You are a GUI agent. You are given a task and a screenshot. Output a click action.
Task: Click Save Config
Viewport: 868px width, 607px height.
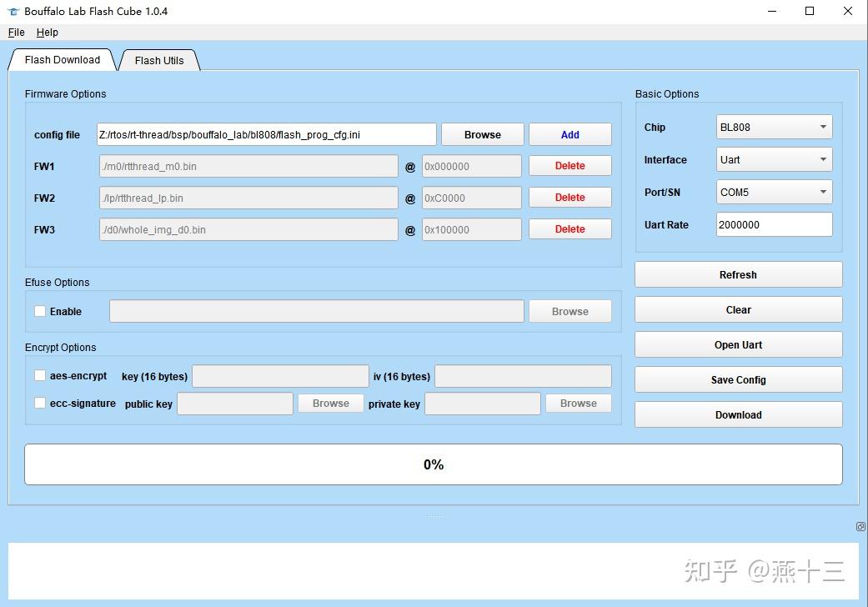pos(738,379)
